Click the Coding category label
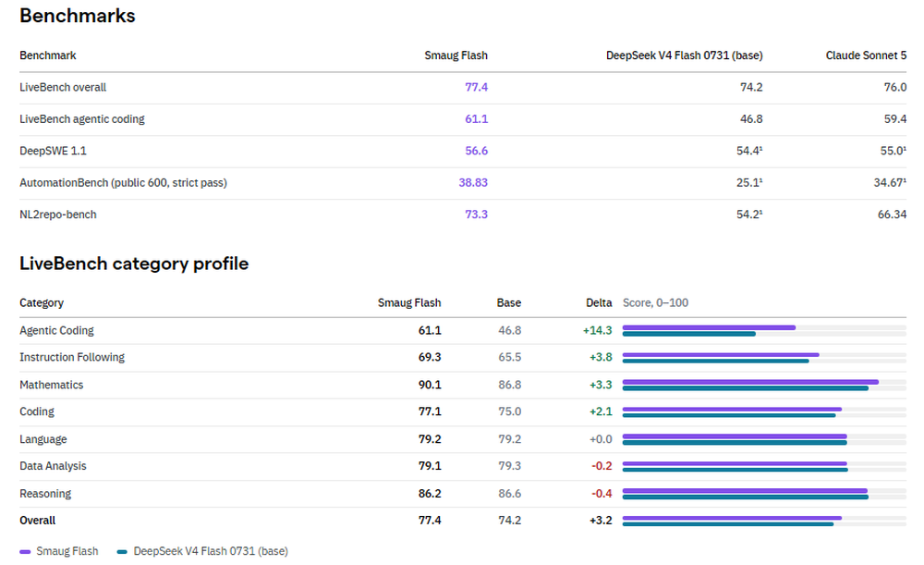The height and width of the screenshot is (565, 924). coord(37,411)
